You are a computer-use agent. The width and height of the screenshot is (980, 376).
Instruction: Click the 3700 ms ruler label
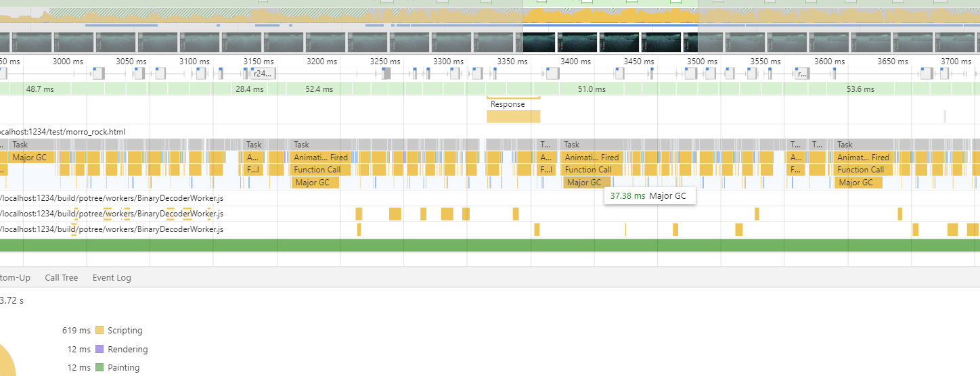click(x=956, y=62)
